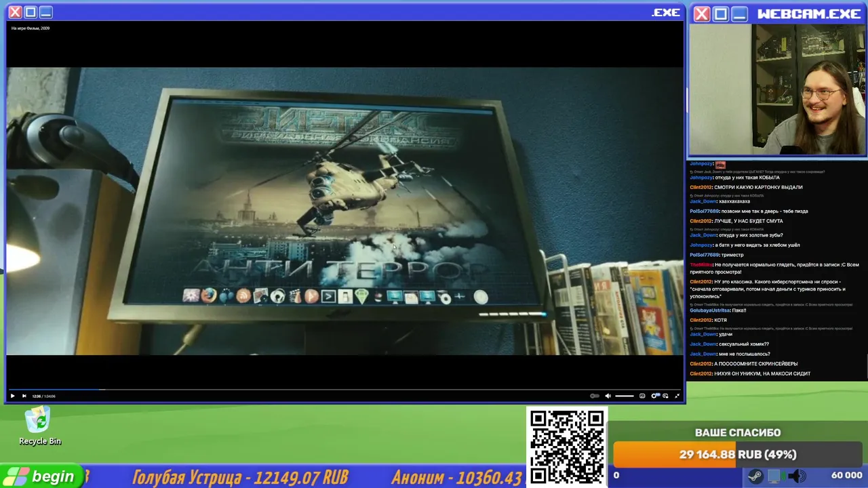Open the Recycle Bin desktop icon
The image size is (868, 488).
pyautogui.click(x=39, y=426)
